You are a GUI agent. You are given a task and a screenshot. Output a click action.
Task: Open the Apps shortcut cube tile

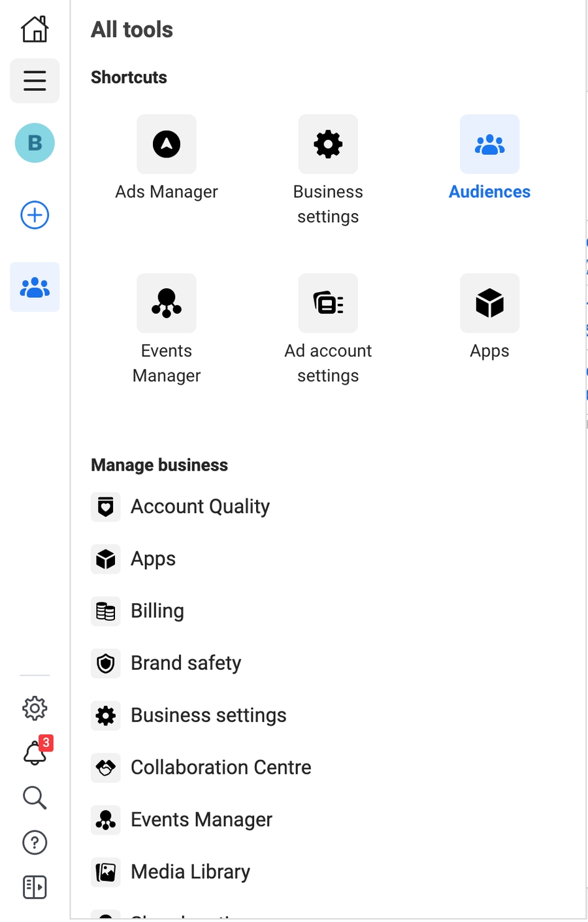coord(489,303)
